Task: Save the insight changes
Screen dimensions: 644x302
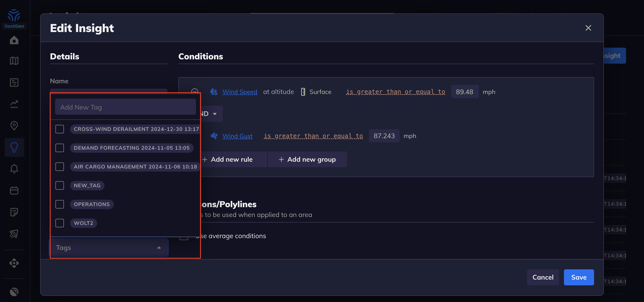Action: point(578,277)
